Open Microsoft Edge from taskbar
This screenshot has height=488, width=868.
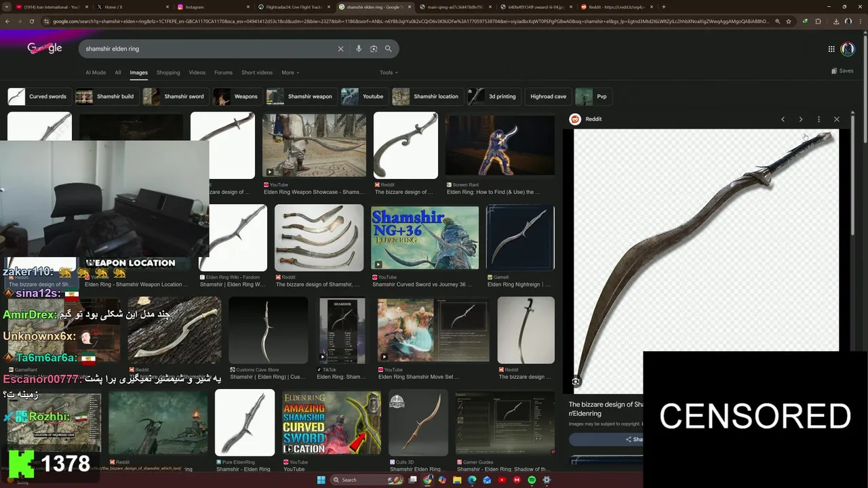pyautogui.click(x=473, y=480)
